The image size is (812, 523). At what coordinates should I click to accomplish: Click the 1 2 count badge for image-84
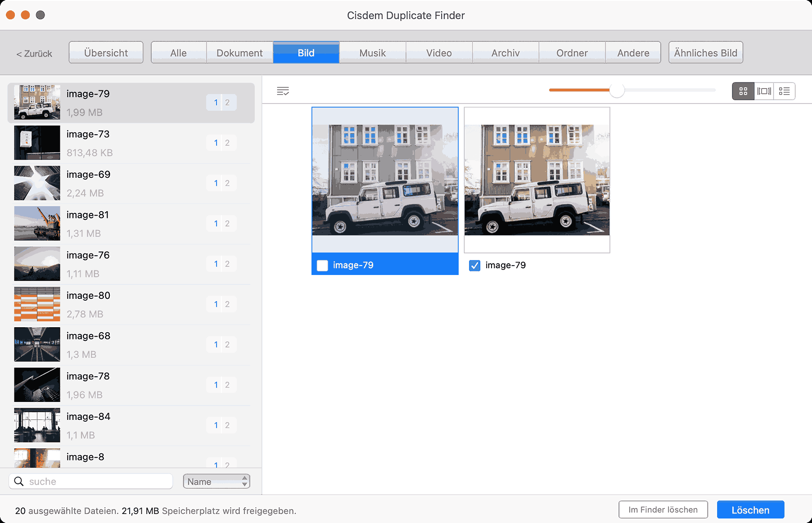(x=221, y=425)
